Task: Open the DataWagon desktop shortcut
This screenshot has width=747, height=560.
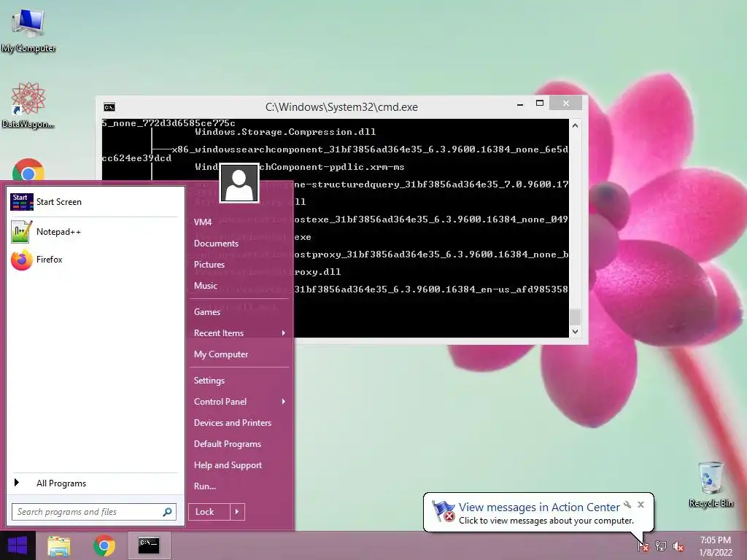Action: tap(28, 105)
